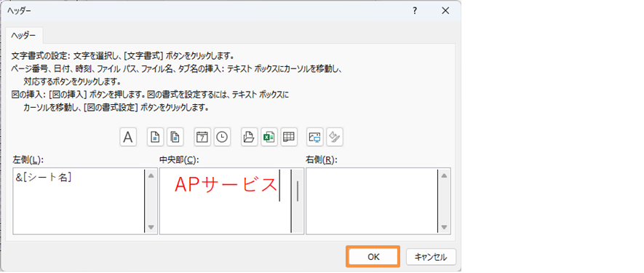The width and height of the screenshot is (644, 273).
Task: Insert picture icon
Action: coord(315,137)
